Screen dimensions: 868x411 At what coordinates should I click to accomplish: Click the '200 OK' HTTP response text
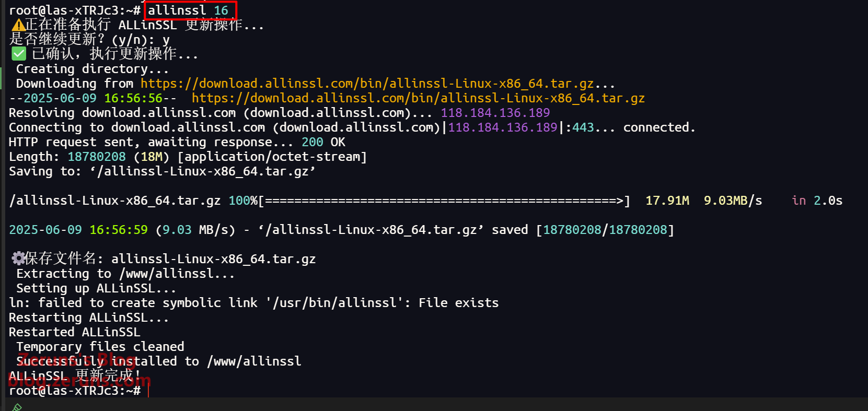click(323, 142)
